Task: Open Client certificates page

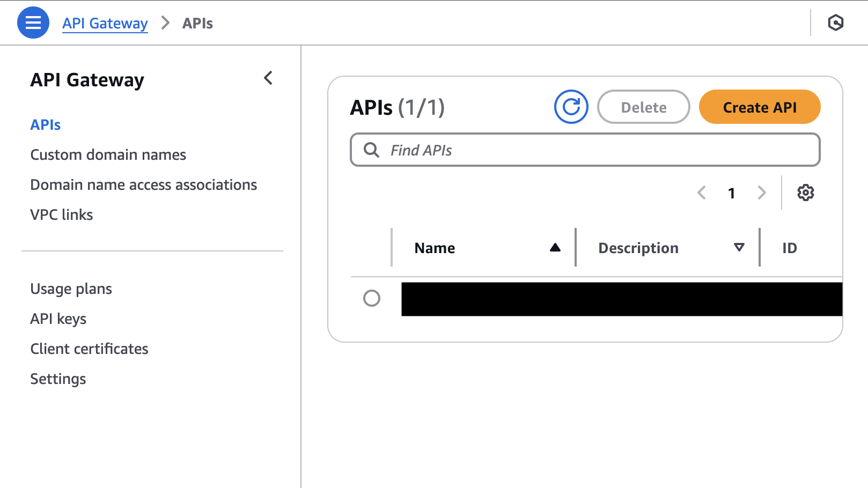Action: [90, 349]
